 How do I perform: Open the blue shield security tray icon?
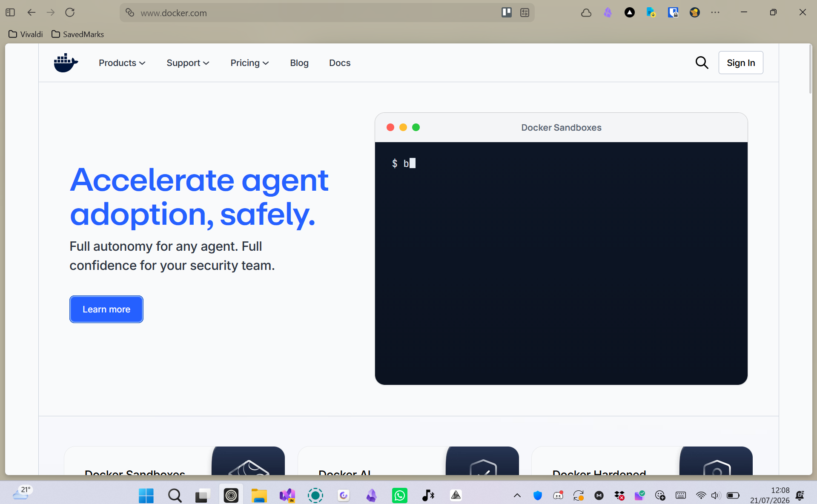pos(538,495)
